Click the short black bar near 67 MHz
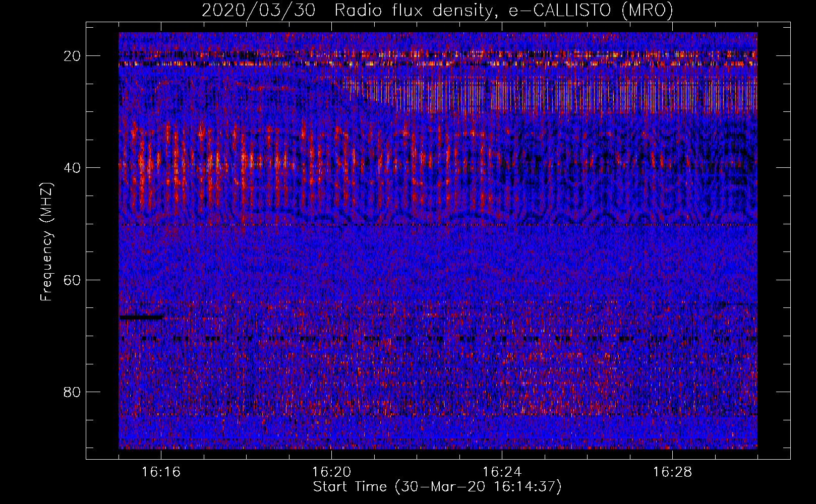The width and height of the screenshot is (816, 504). tap(141, 318)
